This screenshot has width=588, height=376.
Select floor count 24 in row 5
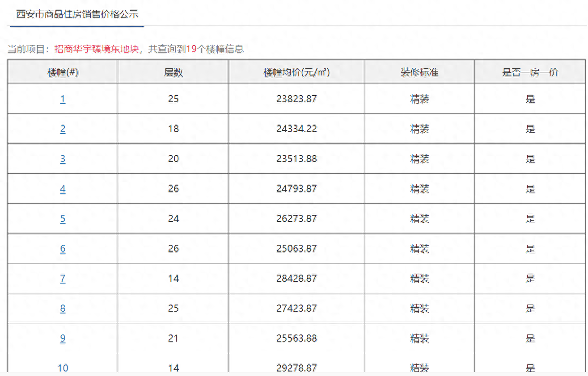point(173,219)
